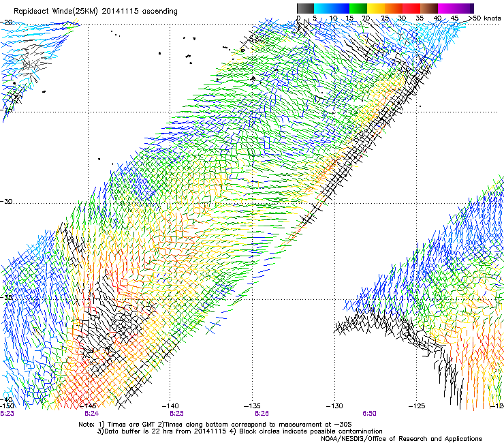Screen dimensions: 504x443
Task: Click the green 15–20 knots legend segment
Action: (x=358, y=8)
